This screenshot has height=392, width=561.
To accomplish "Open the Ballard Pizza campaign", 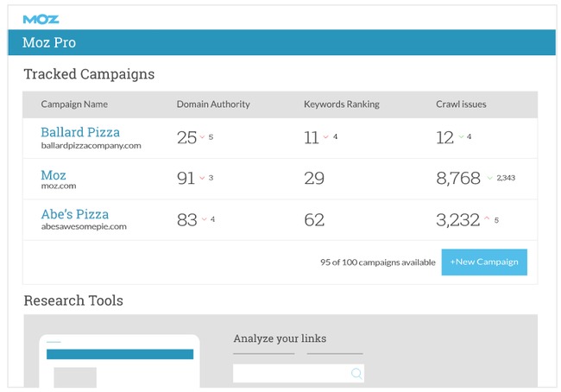I will coord(80,132).
